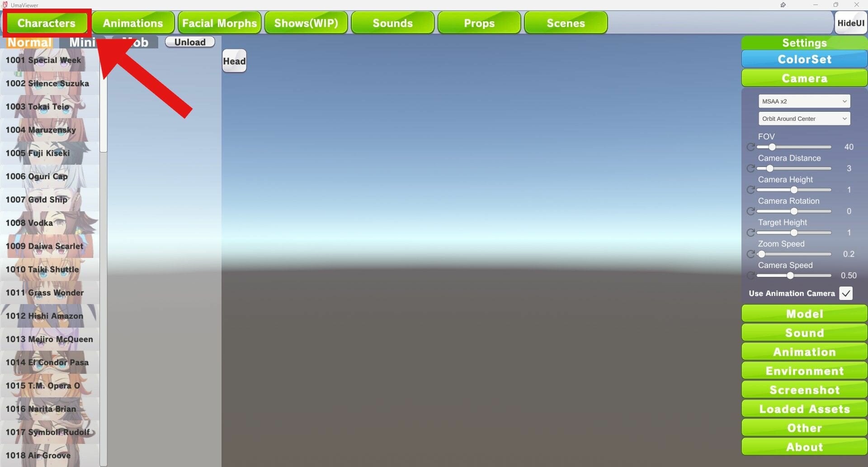Select 1011 Grass Wonder character
Image resolution: width=868 pixels, height=467 pixels.
tap(50, 293)
